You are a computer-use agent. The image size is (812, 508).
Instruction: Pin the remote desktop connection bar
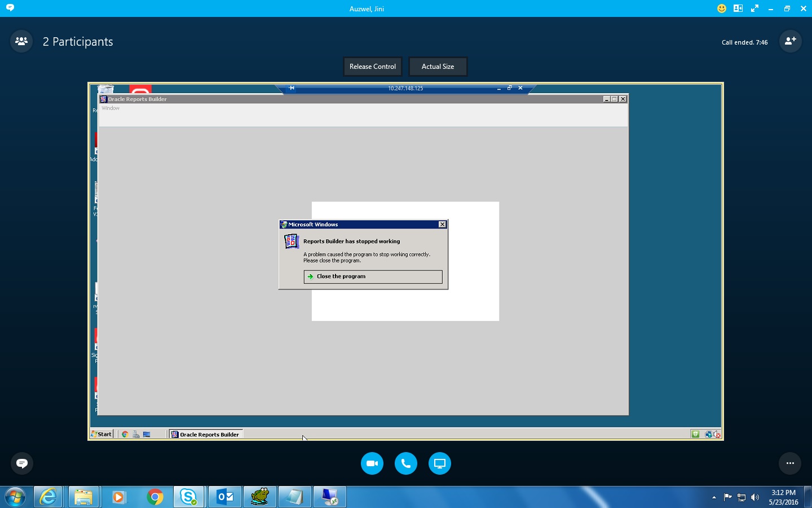click(292, 88)
